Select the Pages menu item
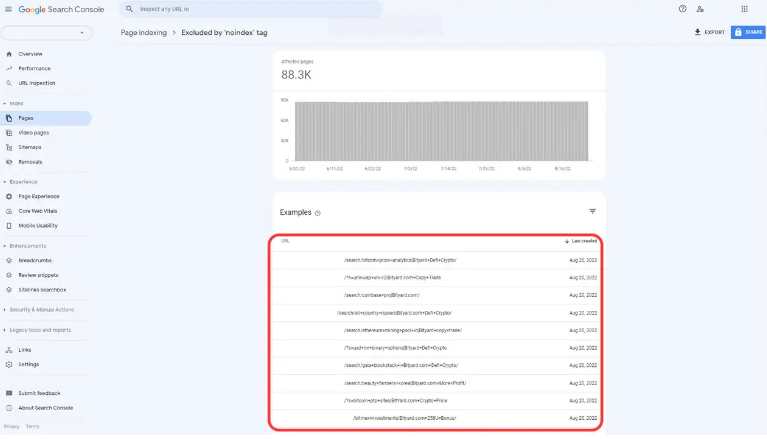767x439 pixels. tap(45, 118)
